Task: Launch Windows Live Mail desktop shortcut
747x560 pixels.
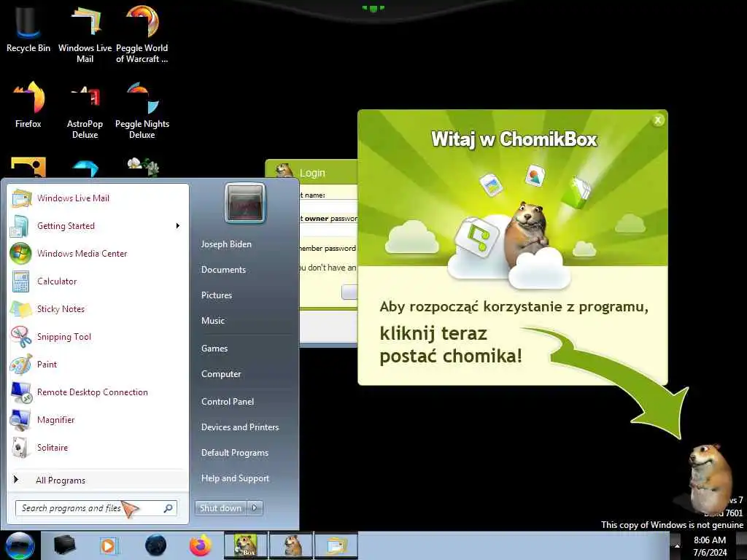Action: (x=85, y=34)
